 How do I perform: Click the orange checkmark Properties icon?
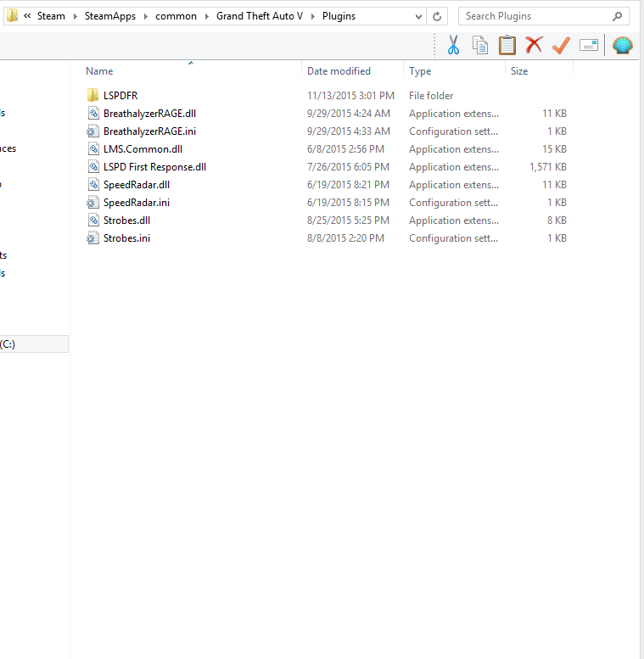pyautogui.click(x=561, y=46)
